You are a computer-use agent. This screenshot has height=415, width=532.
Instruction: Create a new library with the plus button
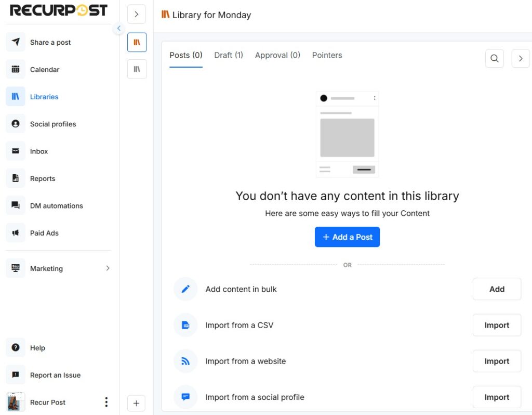136,403
